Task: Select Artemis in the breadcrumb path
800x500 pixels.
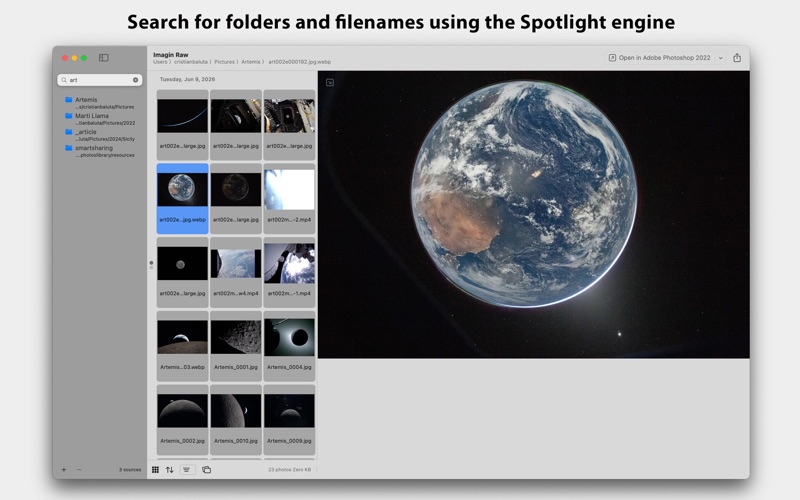Action: click(251, 62)
